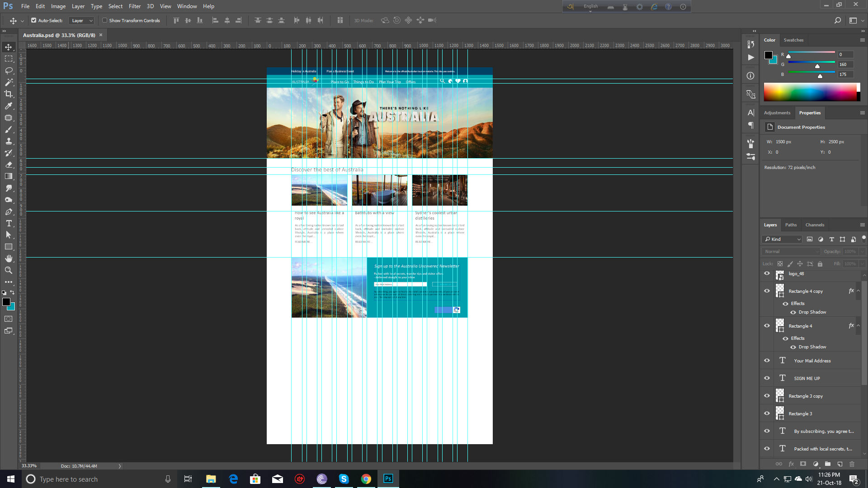Select the Rectangular Marquee tool

(9, 59)
